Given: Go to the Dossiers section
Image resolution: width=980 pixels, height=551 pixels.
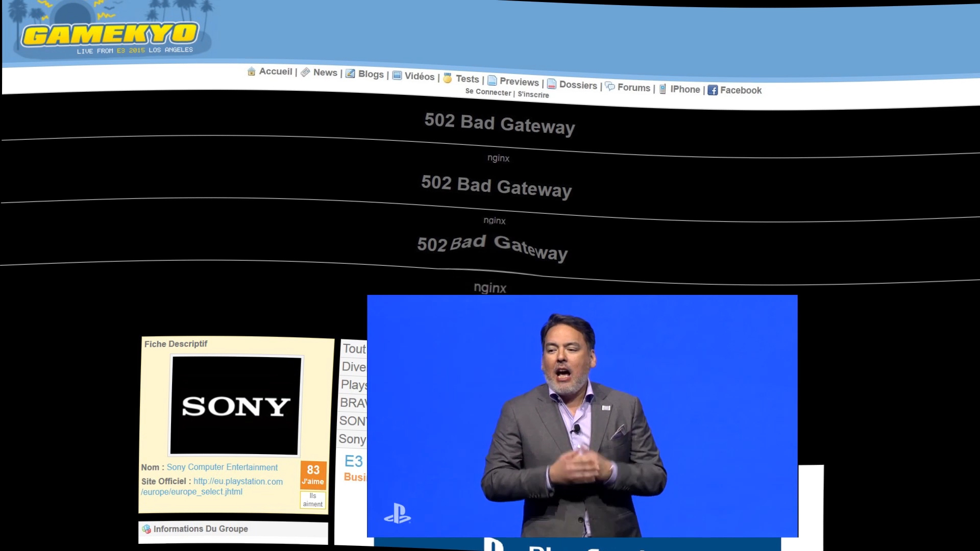Looking at the screenshot, I should (578, 85).
